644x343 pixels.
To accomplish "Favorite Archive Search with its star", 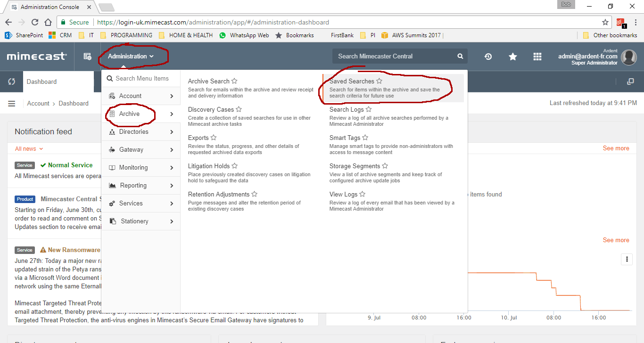I will point(234,81).
